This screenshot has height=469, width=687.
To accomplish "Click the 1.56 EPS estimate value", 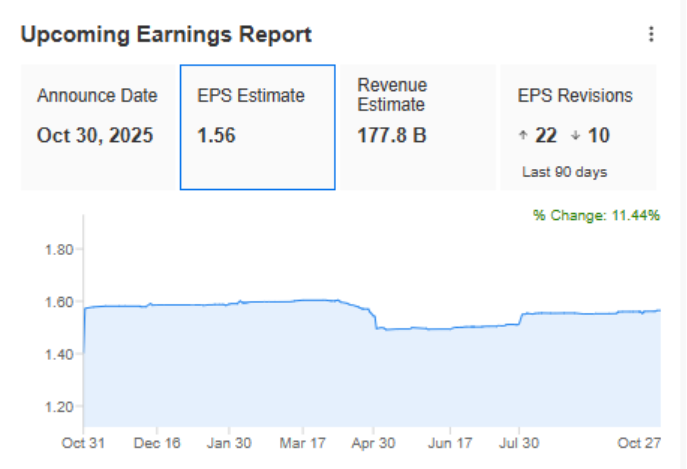I will (216, 135).
